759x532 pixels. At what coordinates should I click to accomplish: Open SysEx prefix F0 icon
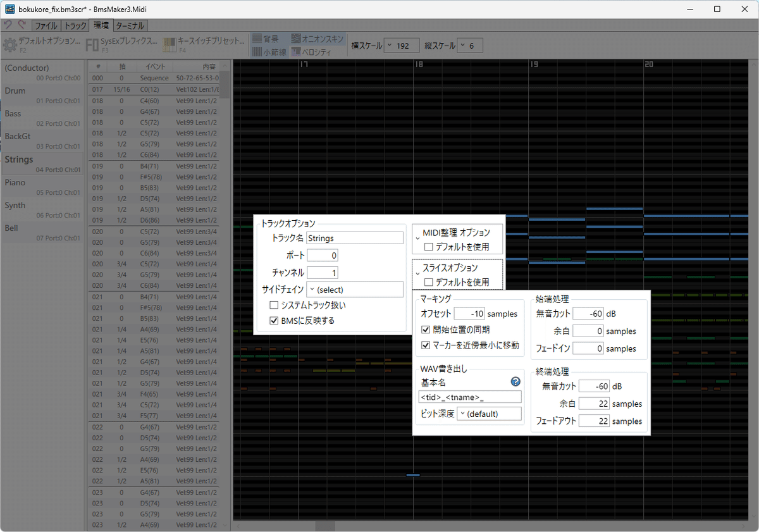tap(92, 45)
